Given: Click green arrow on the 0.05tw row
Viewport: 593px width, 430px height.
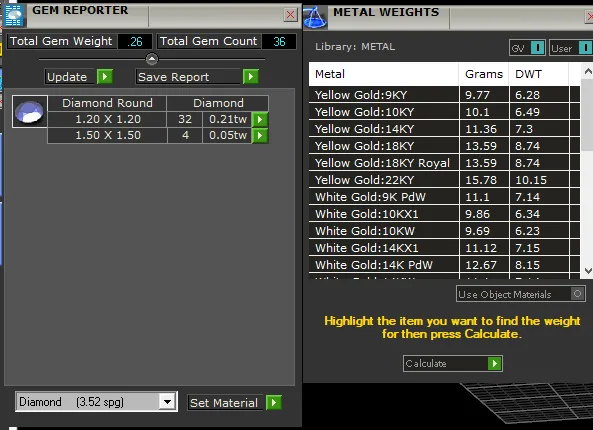Looking at the screenshot, I should (x=260, y=135).
